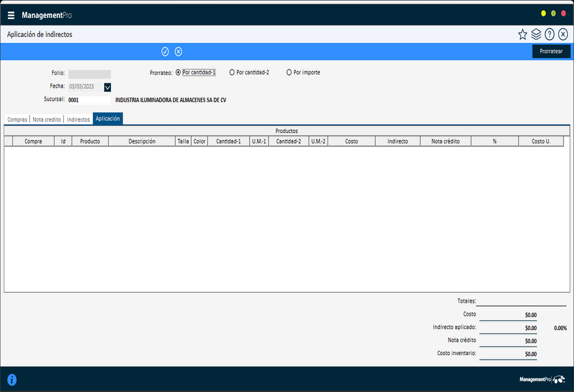This screenshot has height=392, width=574.
Task: Click the Prorratear button
Action: coord(551,51)
